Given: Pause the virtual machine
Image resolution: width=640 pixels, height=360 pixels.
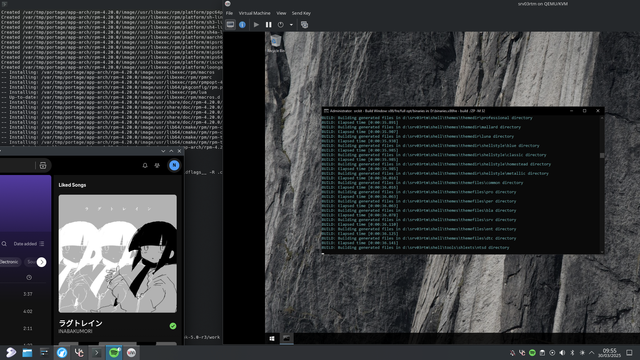Looking at the screenshot, I should pyautogui.click(x=269, y=24).
